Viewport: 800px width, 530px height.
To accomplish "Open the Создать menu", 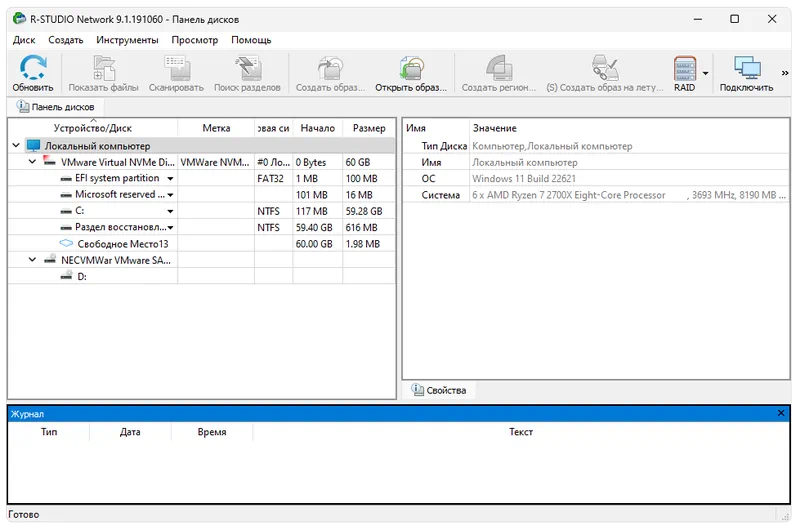I will (x=66, y=40).
